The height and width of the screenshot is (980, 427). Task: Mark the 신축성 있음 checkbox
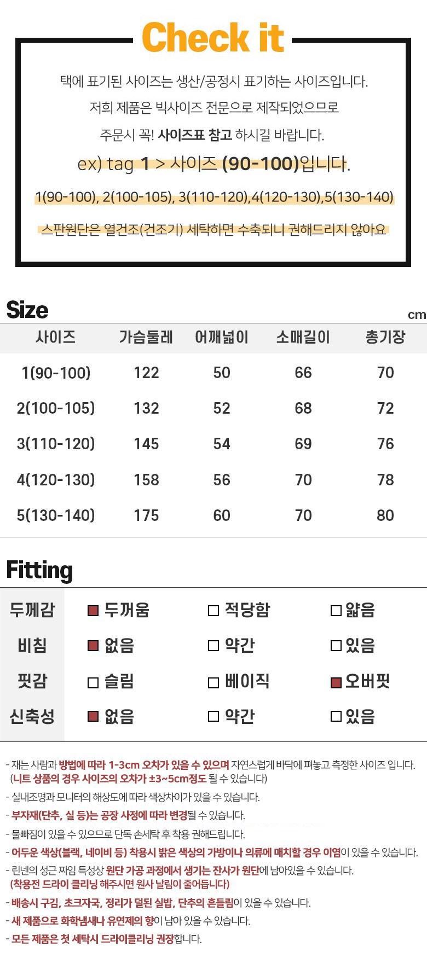(x=336, y=716)
